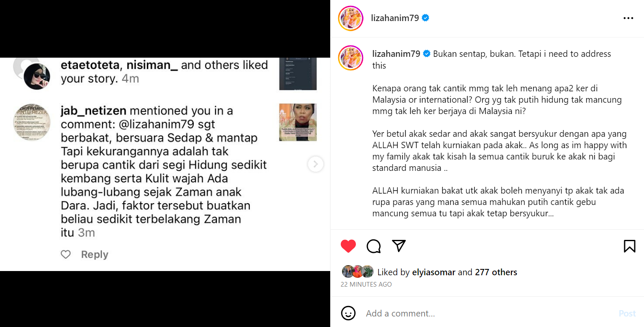Click the Post button
The width and height of the screenshot is (644, 327).
pos(627,314)
